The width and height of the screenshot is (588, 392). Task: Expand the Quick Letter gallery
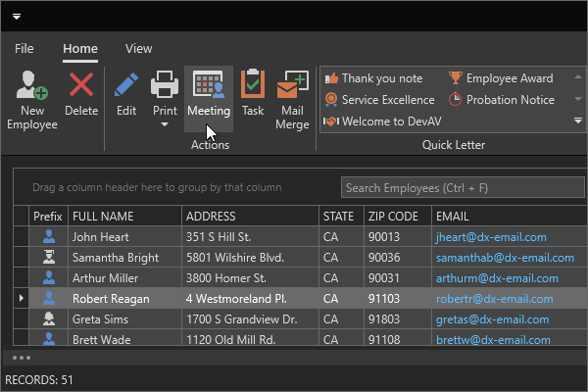coord(577,121)
